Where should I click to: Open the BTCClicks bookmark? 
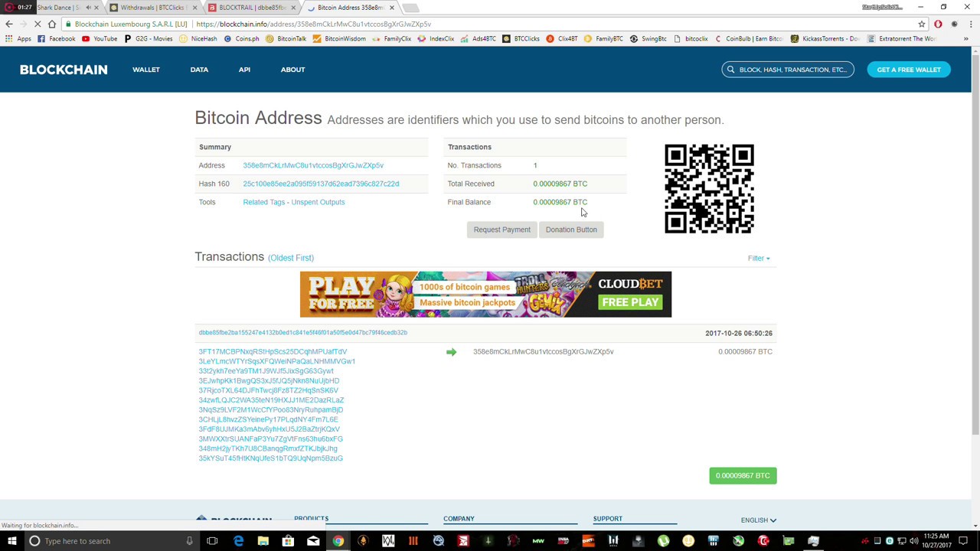521,39
